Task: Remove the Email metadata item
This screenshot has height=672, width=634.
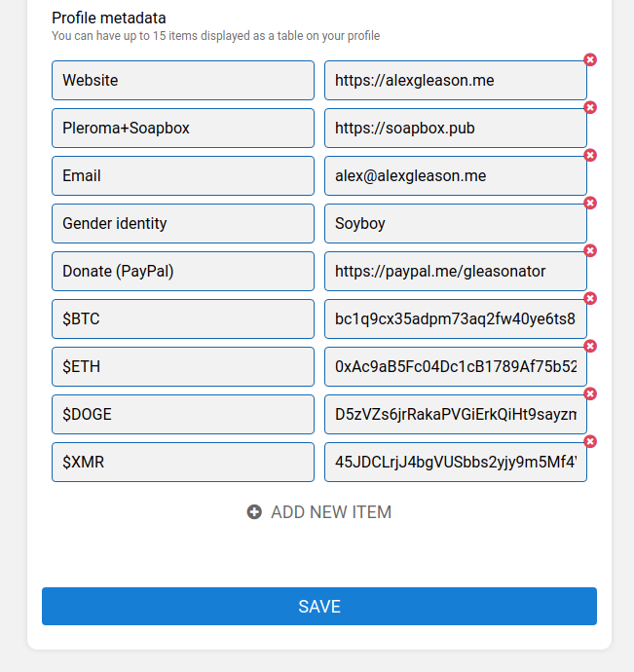Action: tap(590, 156)
